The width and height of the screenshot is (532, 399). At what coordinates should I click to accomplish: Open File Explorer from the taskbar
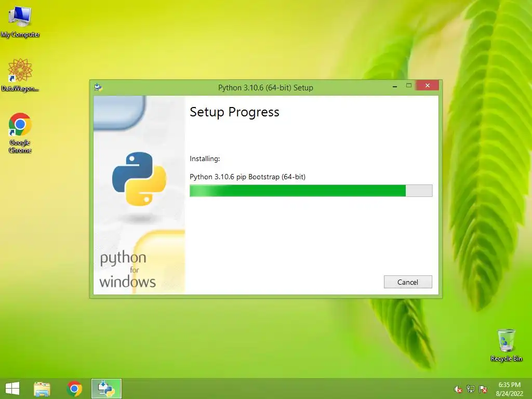click(x=42, y=389)
